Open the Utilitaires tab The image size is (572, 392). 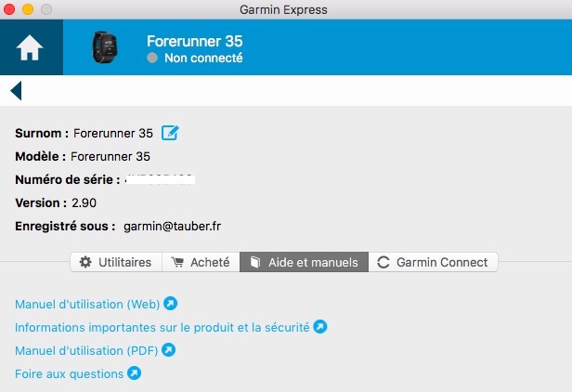tap(116, 263)
